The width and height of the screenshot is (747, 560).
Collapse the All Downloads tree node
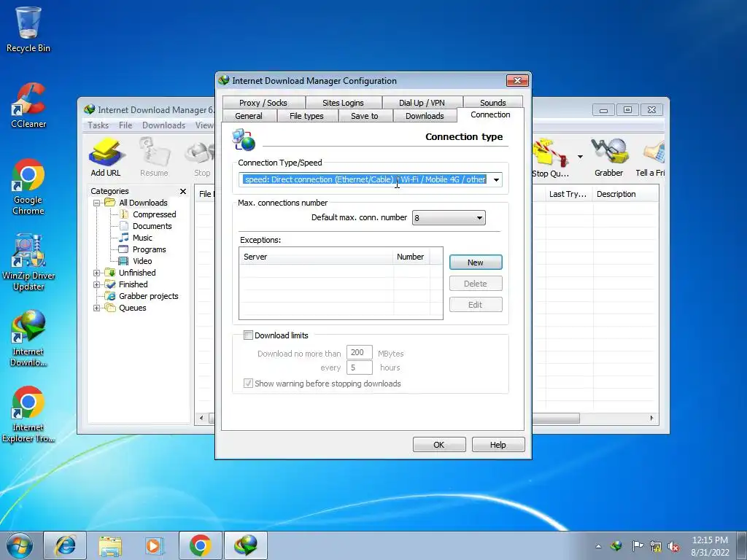[97, 203]
